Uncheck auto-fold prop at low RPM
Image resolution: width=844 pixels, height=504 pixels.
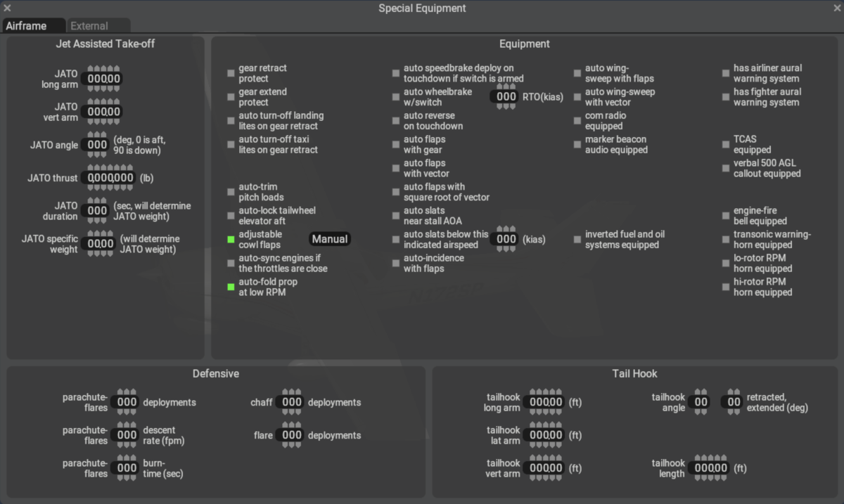pyautogui.click(x=231, y=287)
